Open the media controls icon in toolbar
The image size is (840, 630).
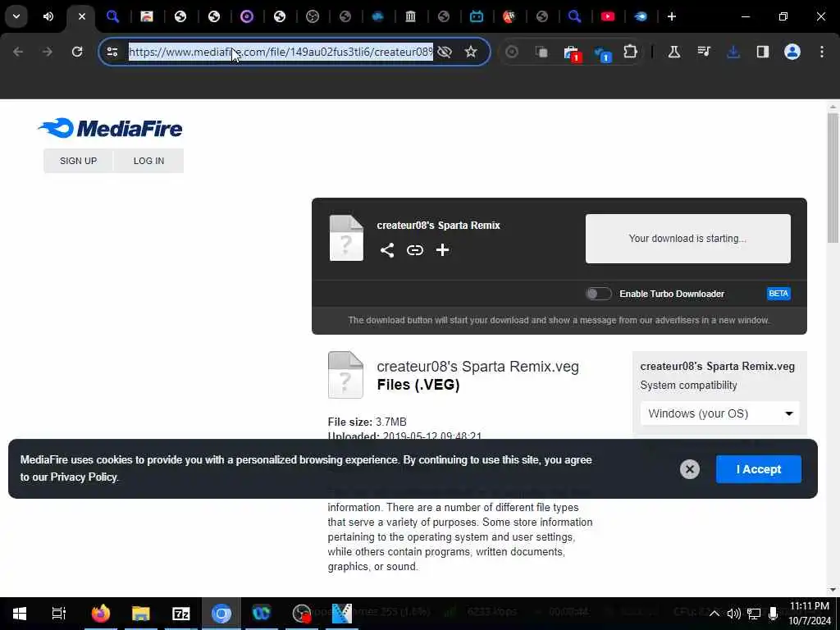point(703,52)
